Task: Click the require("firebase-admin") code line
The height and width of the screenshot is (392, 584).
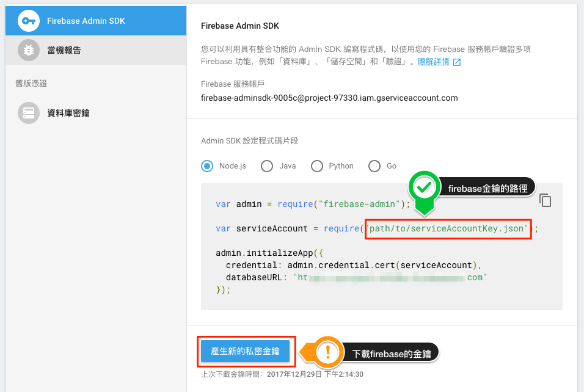Action: (x=313, y=204)
